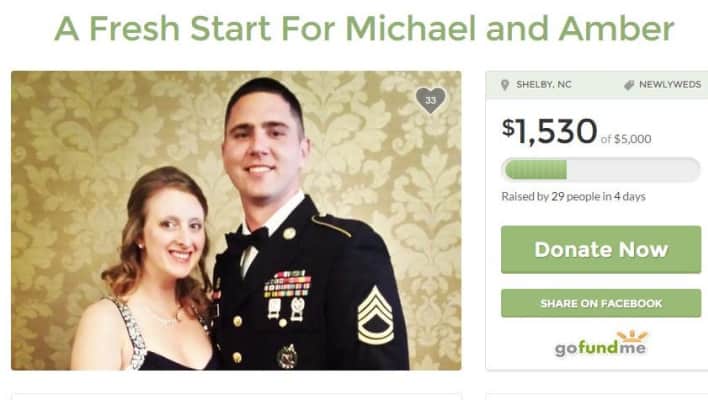
Task: Click the location pin icon beside Shelby
Action: (x=505, y=85)
